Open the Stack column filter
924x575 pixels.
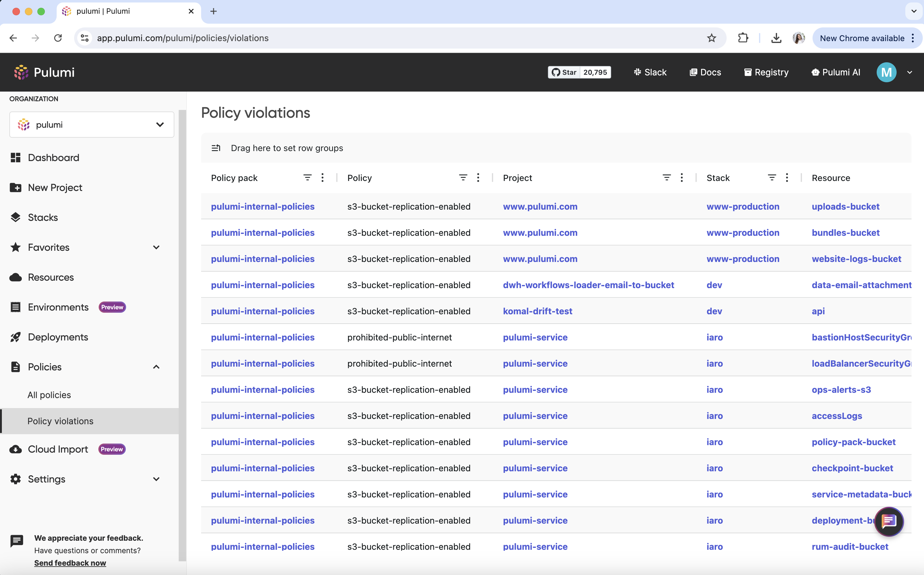click(x=772, y=178)
